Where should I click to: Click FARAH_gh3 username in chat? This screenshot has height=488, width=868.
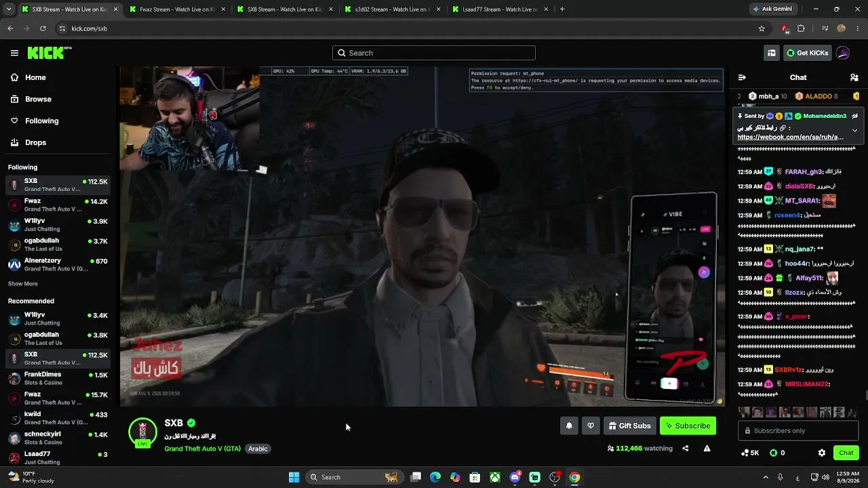tap(804, 172)
